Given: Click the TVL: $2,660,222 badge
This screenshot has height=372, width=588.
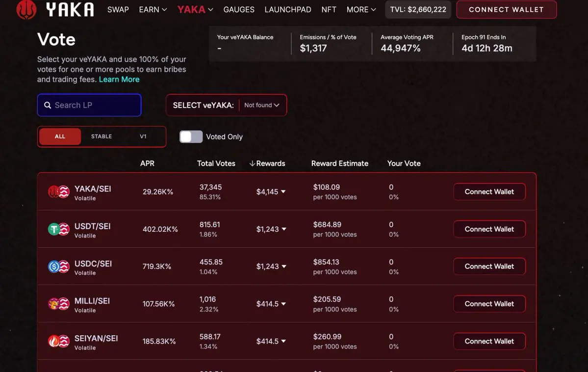Looking at the screenshot, I should [x=418, y=9].
